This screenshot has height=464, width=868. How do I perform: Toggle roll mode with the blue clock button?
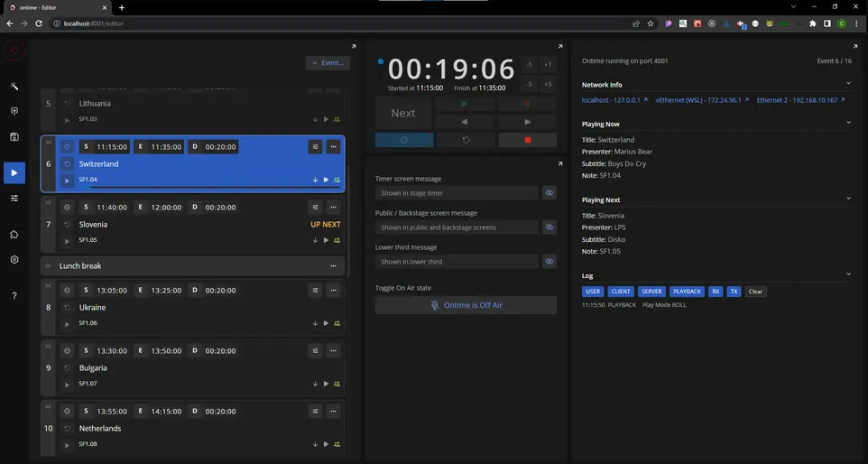click(x=404, y=140)
